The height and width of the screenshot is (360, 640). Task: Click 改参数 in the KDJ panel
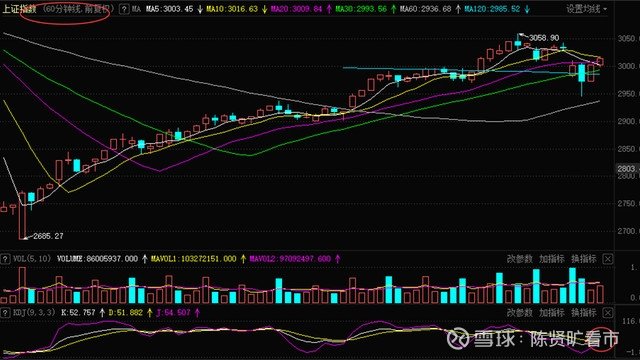click(519, 313)
